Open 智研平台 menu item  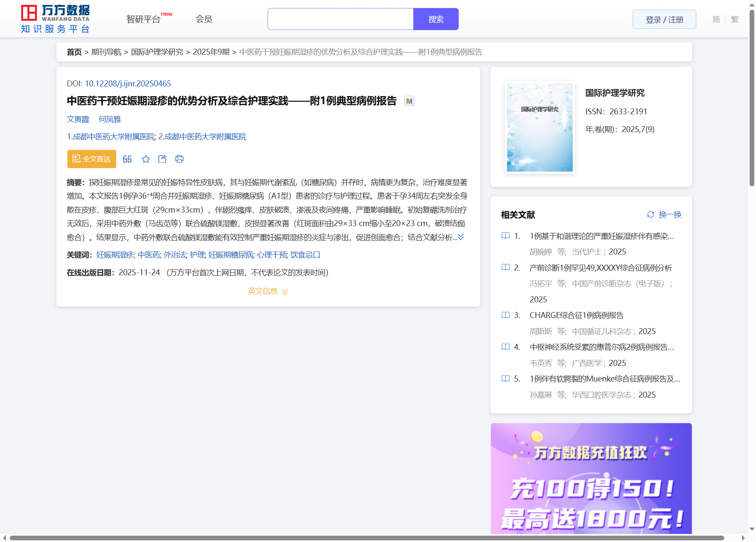click(144, 19)
